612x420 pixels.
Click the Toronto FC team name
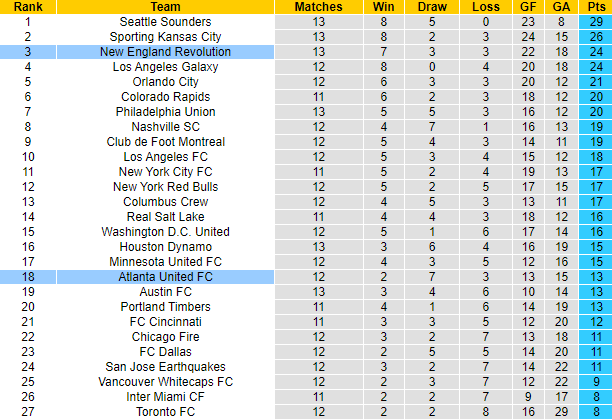[165, 411]
